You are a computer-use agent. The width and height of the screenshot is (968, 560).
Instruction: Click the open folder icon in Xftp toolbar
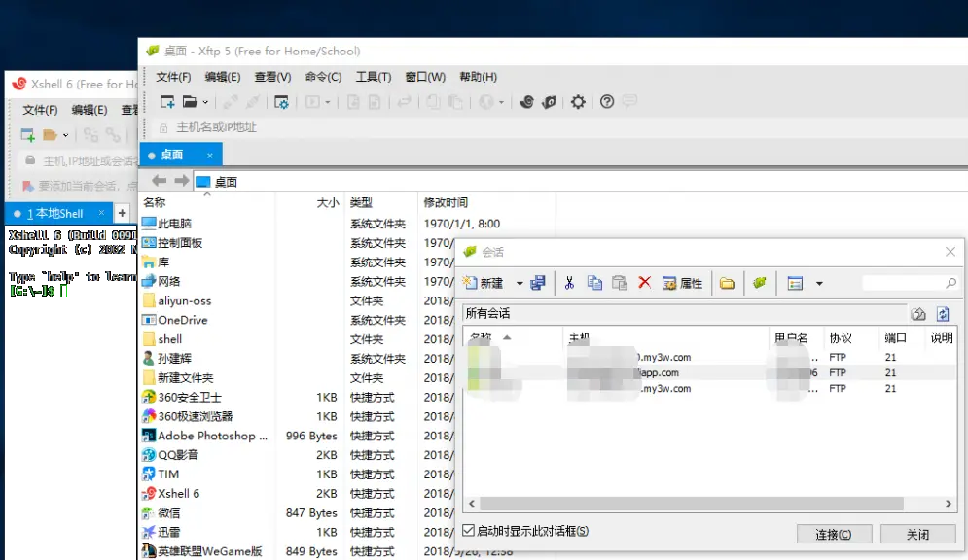click(190, 102)
